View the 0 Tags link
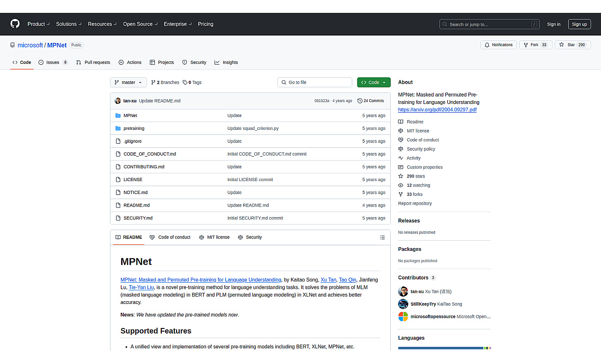The width and height of the screenshot is (601, 364). click(x=192, y=82)
